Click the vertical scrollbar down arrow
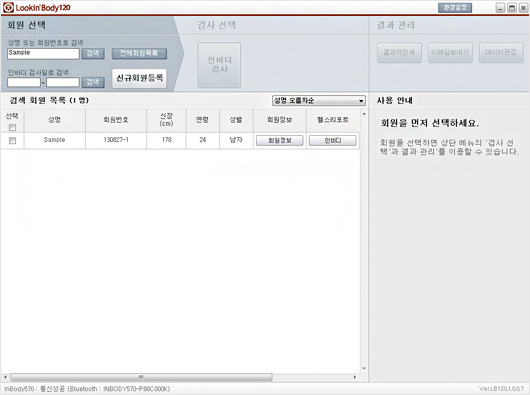 364,368
